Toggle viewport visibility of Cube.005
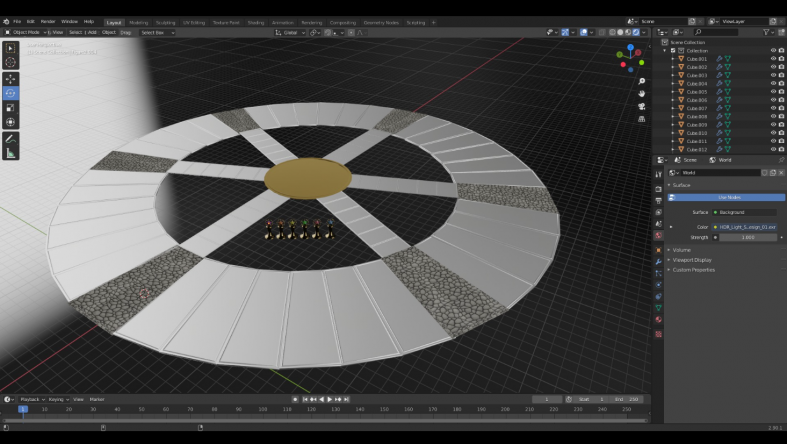The image size is (787, 444). (773, 92)
